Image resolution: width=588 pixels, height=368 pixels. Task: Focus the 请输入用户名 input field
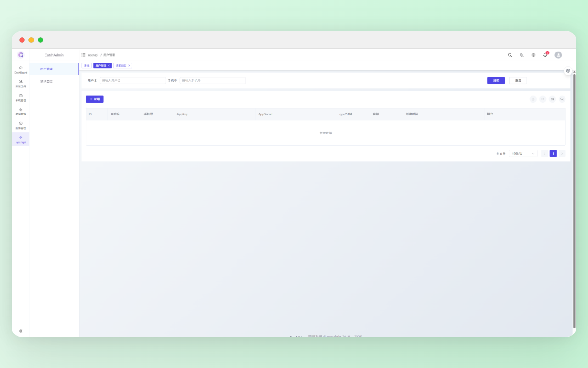tap(133, 80)
